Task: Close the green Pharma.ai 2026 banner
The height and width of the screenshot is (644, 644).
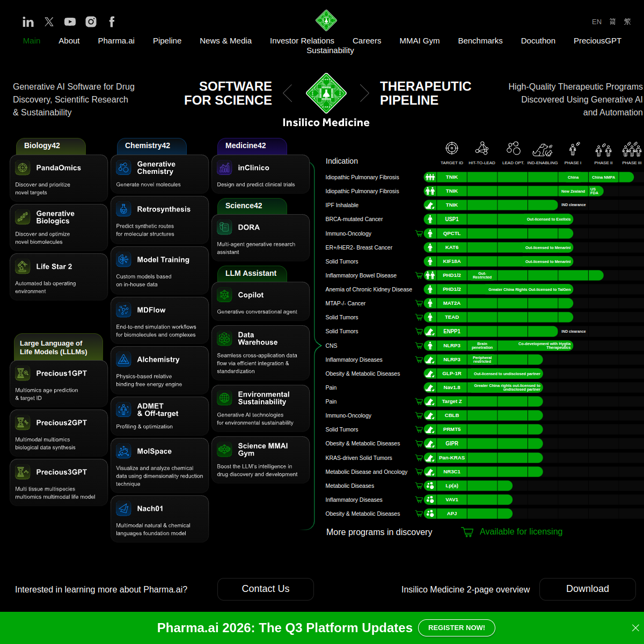Action: point(635,628)
